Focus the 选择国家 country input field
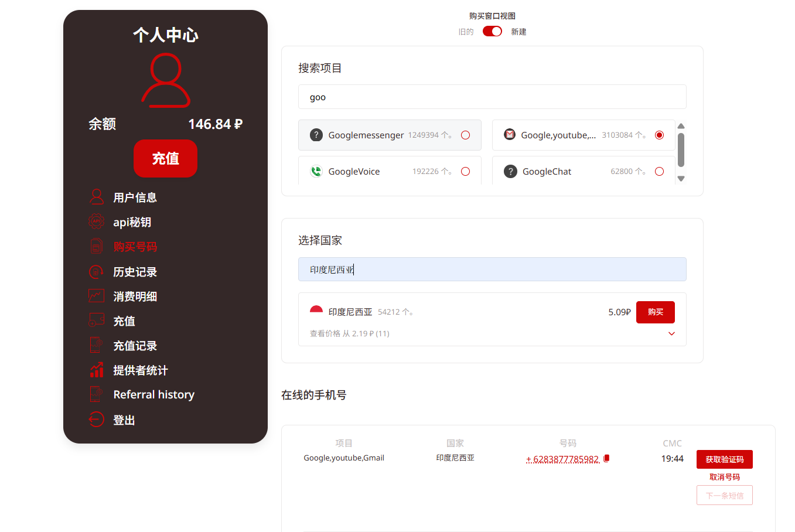Viewport: 795px width, 532px height. [x=492, y=269]
